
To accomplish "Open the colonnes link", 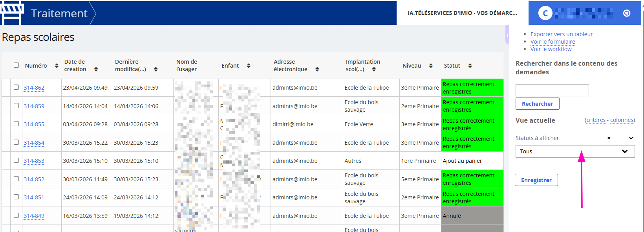I will (x=622, y=120).
